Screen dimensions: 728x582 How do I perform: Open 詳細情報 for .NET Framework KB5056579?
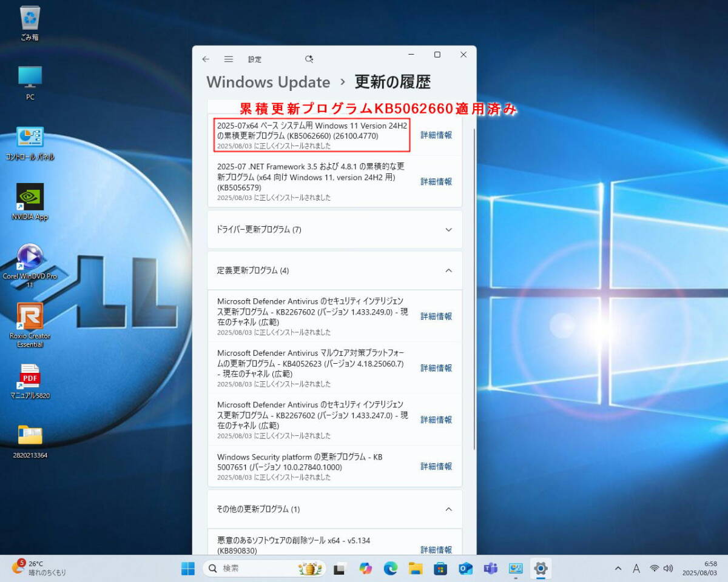point(436,181)
